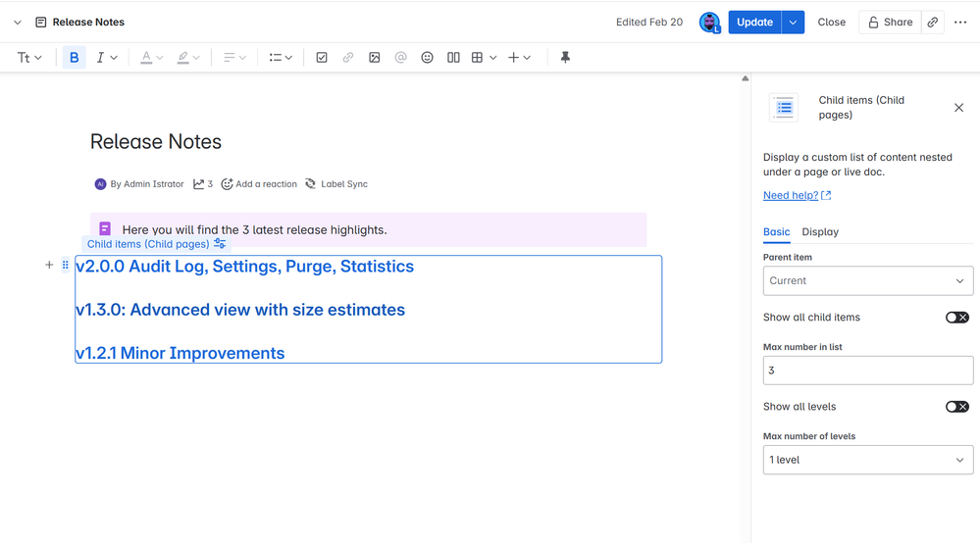Toggle bold formatting
Screen dimensions: 980x543
click(74, 58)
